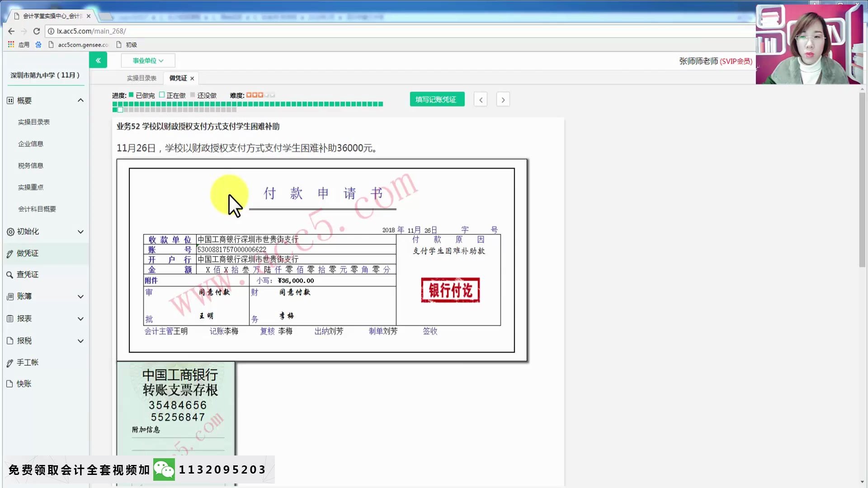The height and width of the screenshot is (488, 868).
Task: Open 快账 document icon item
Action: tap(10, 384)
